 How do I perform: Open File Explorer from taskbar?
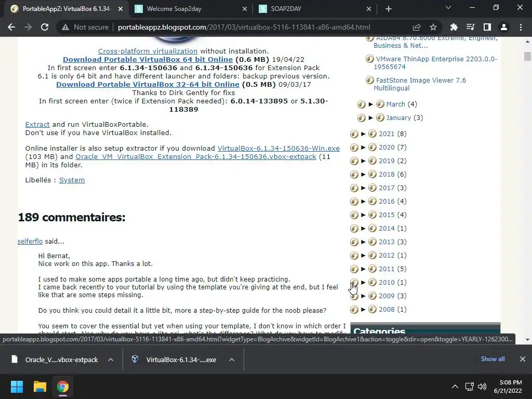point(39,387)
